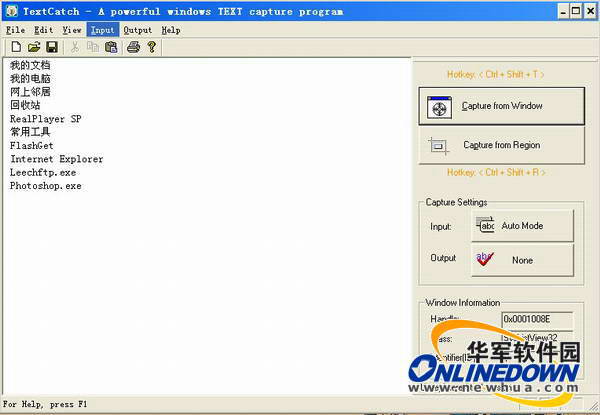Screen dimensions: 600x415
Task: Click the None output button
Action: pyautogui.click(x=522, y=260)
